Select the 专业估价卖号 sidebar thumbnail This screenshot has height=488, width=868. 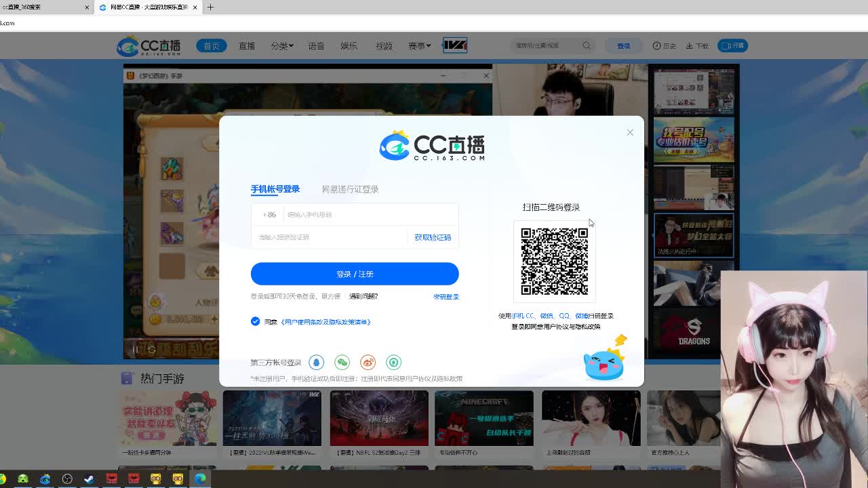pos(694,139)
